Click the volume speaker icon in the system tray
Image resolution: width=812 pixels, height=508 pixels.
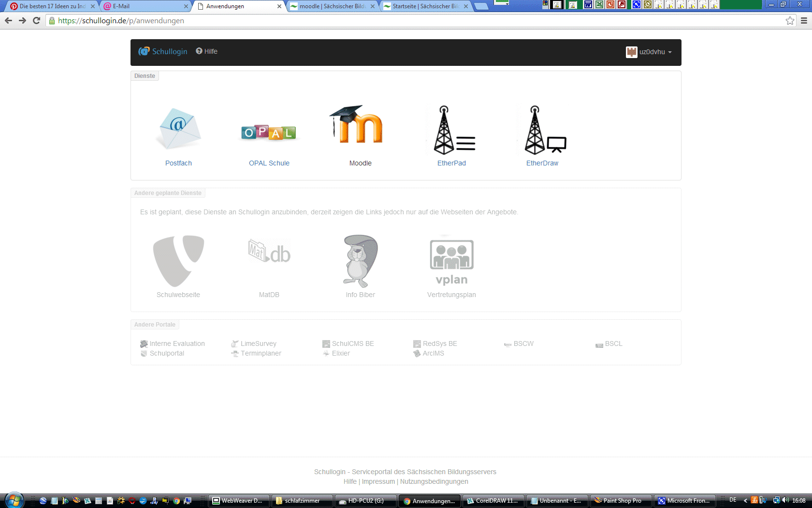coord(785,500)
